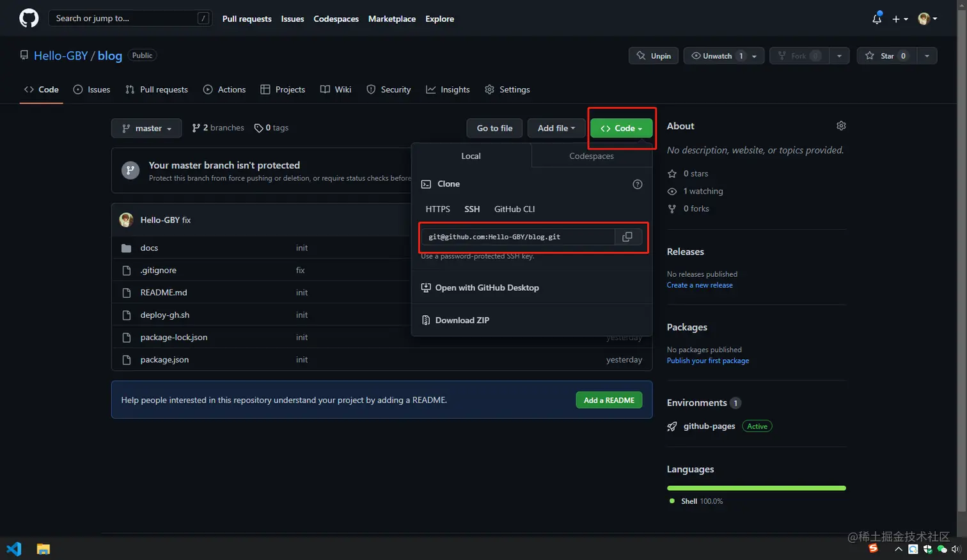Viewport: 967px width, 560px height.
Task: Open WeChat from the system tray
Action: 942,549
